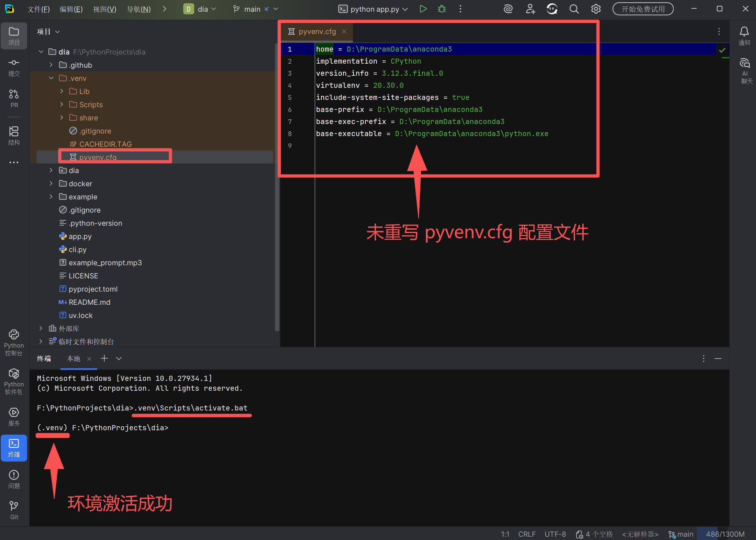Open the View (视图) menu
756x540 pixels.
click(x=105, y=9)
